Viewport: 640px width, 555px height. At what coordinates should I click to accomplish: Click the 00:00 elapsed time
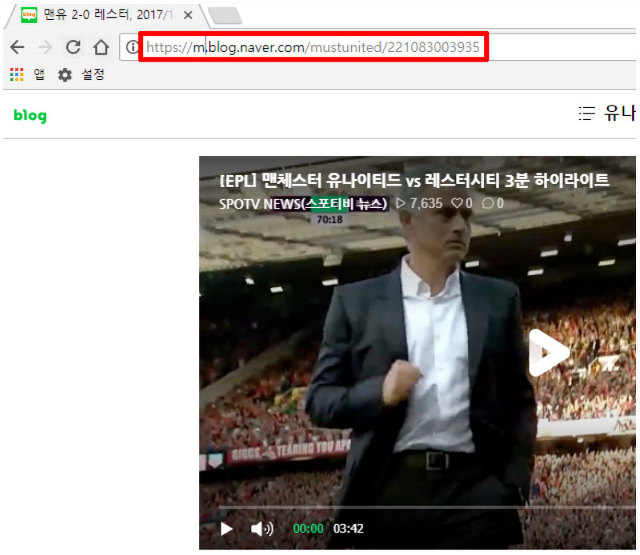(x=308, y=529)
